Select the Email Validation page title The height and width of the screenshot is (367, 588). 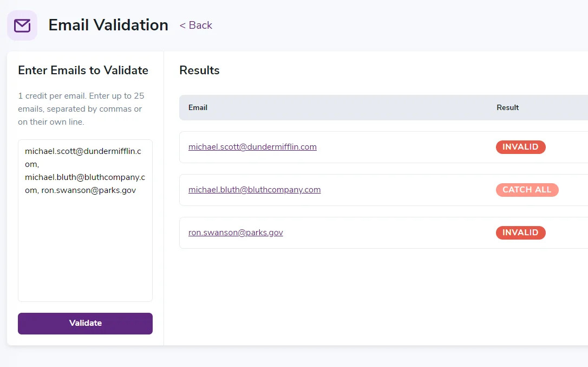pyautogui.click(x=108, y=25)
